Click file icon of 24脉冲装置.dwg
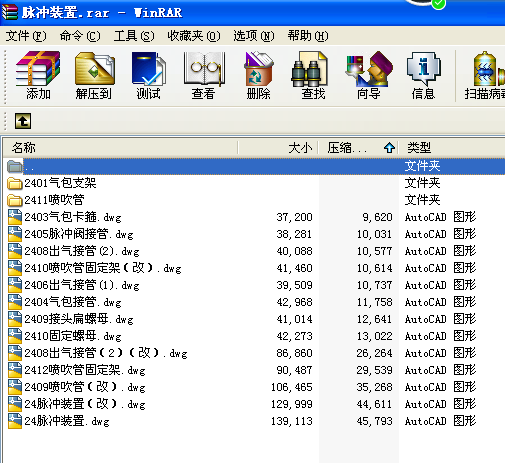This screenshot has height=463, width=505. [15, 421]
